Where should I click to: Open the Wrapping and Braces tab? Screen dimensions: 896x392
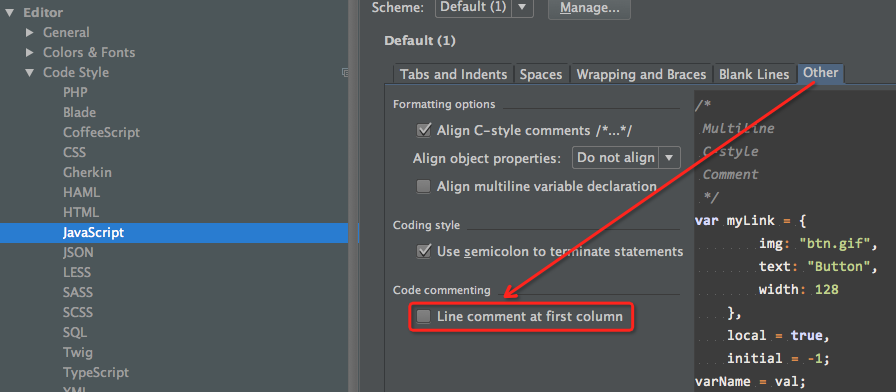coord(641,74)
